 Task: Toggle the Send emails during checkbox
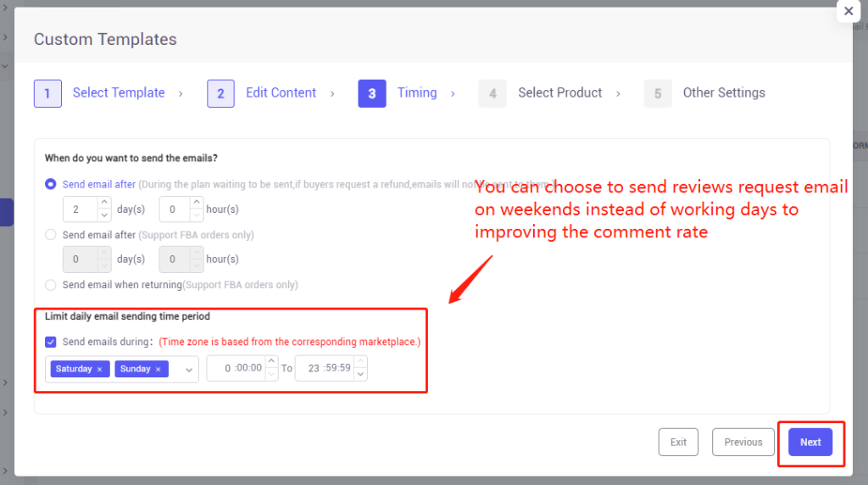[50, 342]
